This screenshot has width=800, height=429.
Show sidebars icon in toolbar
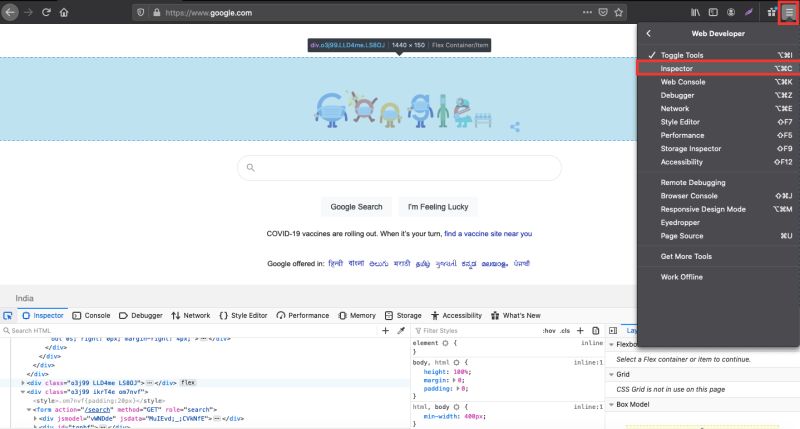click(713, 12)
